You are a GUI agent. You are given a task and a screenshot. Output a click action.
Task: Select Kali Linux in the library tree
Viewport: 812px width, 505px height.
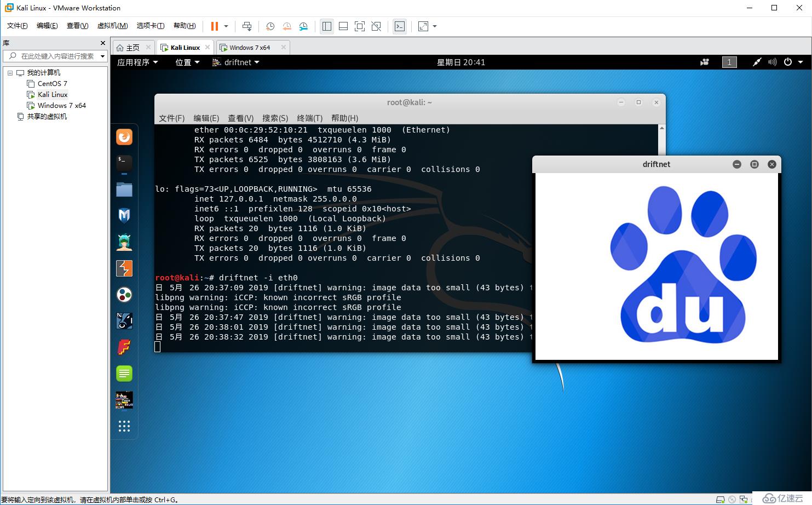click(53, 95)
